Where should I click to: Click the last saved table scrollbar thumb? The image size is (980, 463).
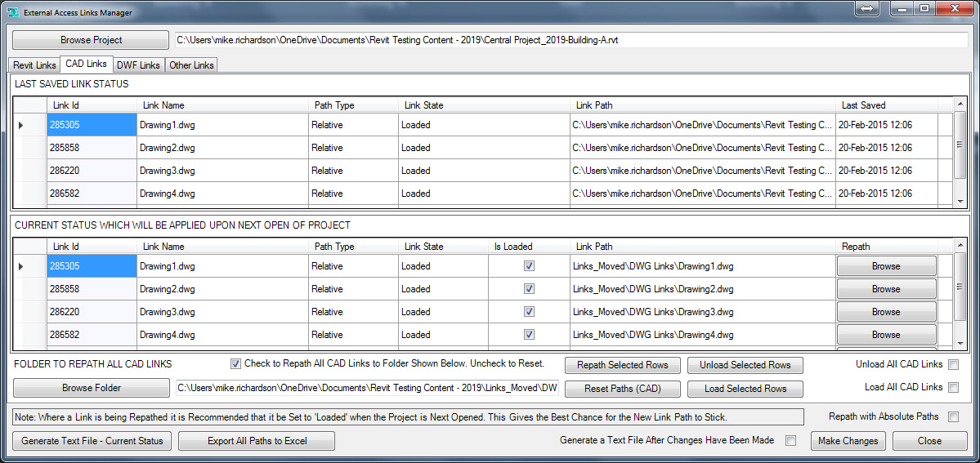960,145
